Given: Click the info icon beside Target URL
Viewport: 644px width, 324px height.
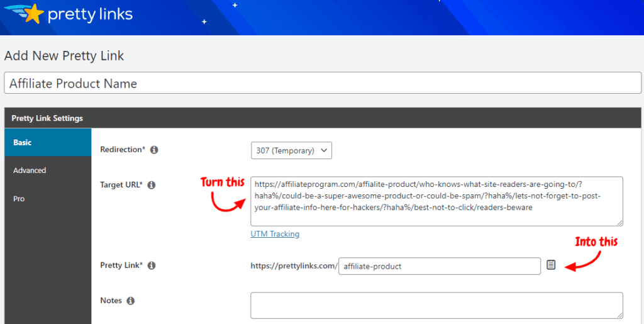Looking at the screenshot, I should [152, 185].
